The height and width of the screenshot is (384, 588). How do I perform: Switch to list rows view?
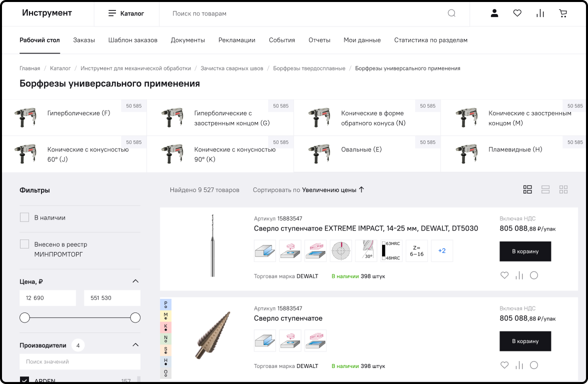(545, 189)
